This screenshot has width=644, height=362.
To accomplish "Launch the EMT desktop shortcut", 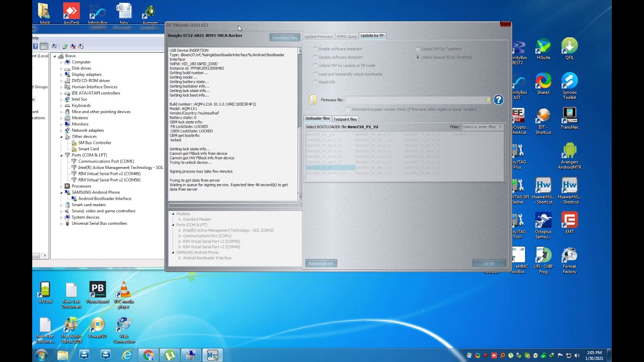I will [x=570, y=223].
